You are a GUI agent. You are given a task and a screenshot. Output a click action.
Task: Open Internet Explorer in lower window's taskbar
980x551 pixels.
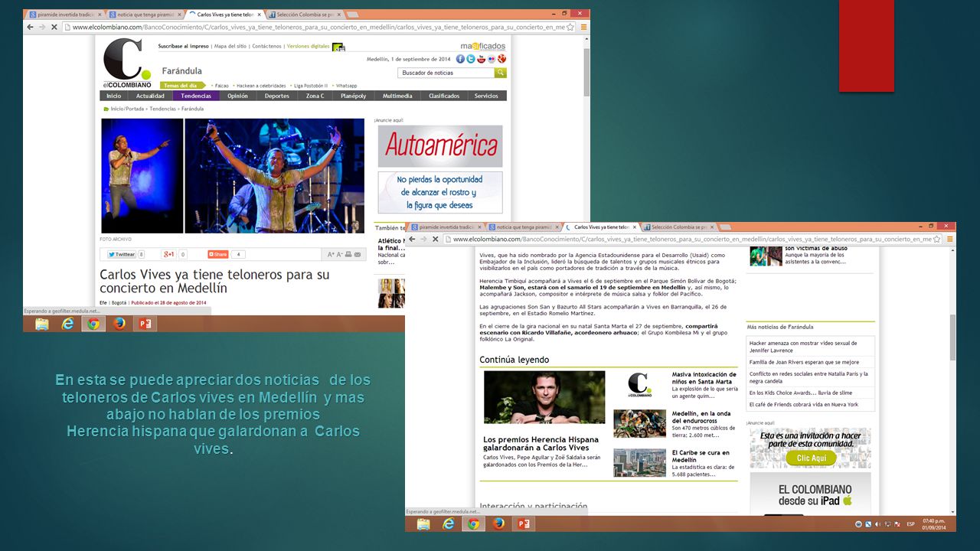pyautogui.click(x=449, y=523)
